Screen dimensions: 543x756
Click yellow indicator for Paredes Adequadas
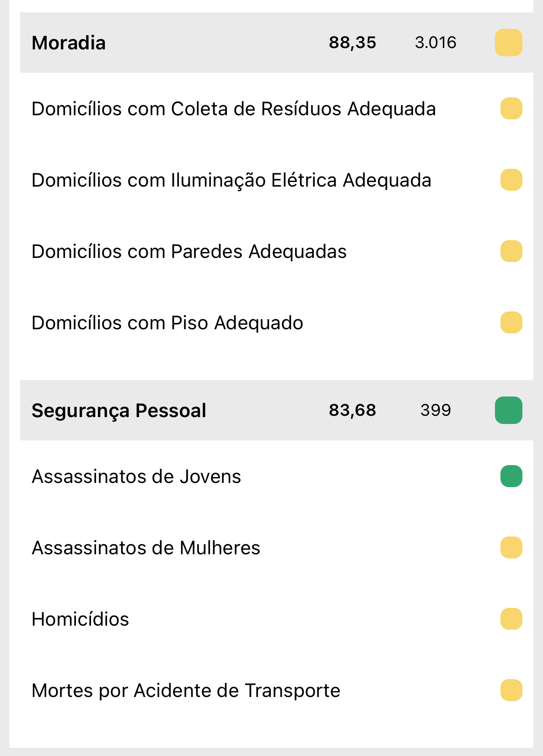coord(511,251)
